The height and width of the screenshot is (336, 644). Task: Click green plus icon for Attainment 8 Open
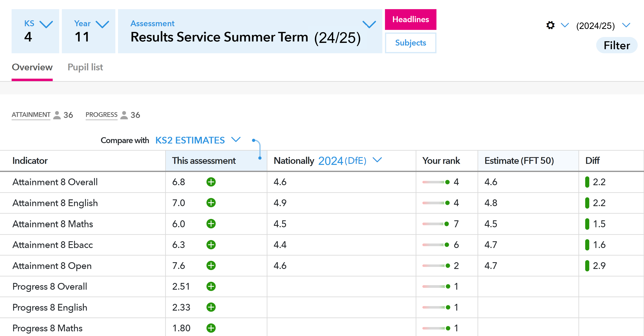(211, 265)
